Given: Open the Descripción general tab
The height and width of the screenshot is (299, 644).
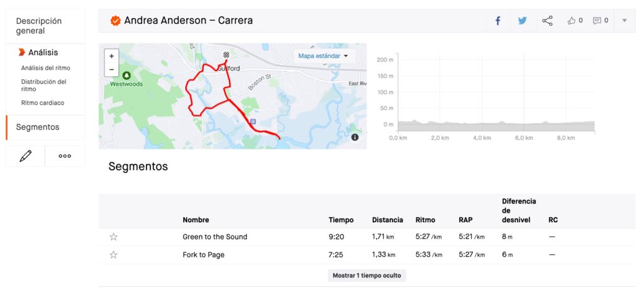Looking at the screenshot, I should (39, 26).
